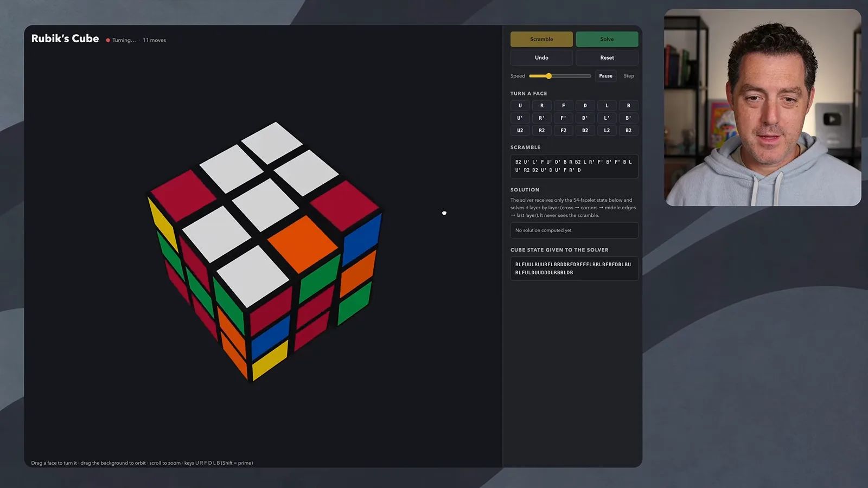Click the Scramble button
This screenshot has height=488, width=868.
[541, 39]
